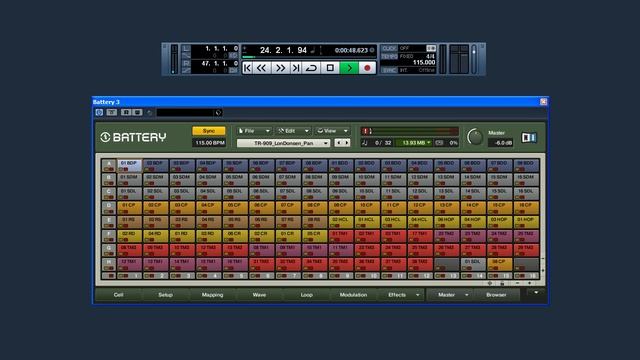
Task: Toggle the cycle loop button in transport
Action: [311, 68]
